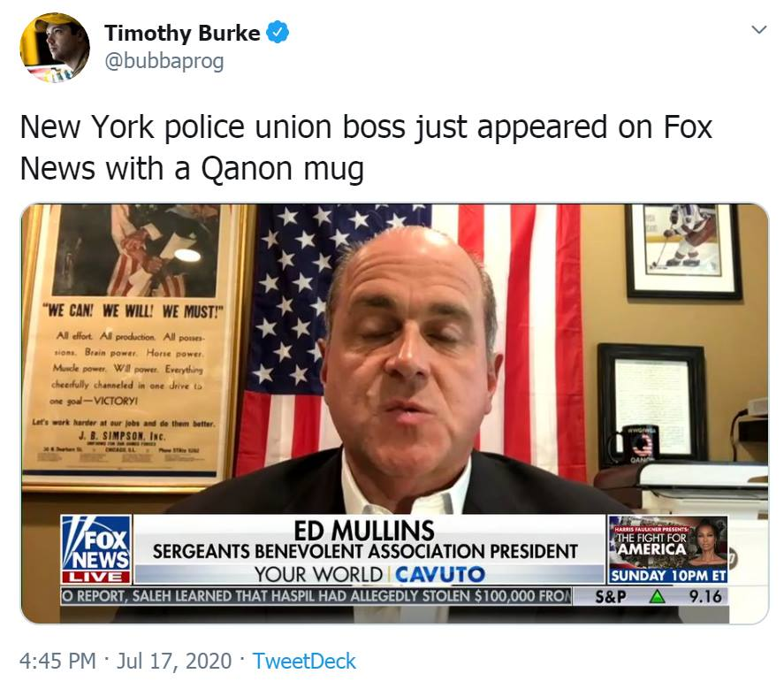Click the TweetDeck source link
784x689 pixels.
tap(304, 661)
